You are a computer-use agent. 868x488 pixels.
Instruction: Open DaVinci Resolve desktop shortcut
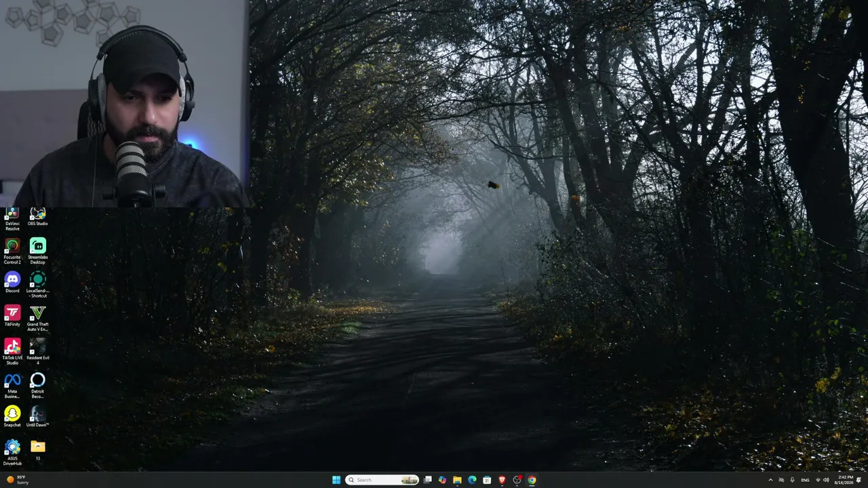tap(12, 220)
